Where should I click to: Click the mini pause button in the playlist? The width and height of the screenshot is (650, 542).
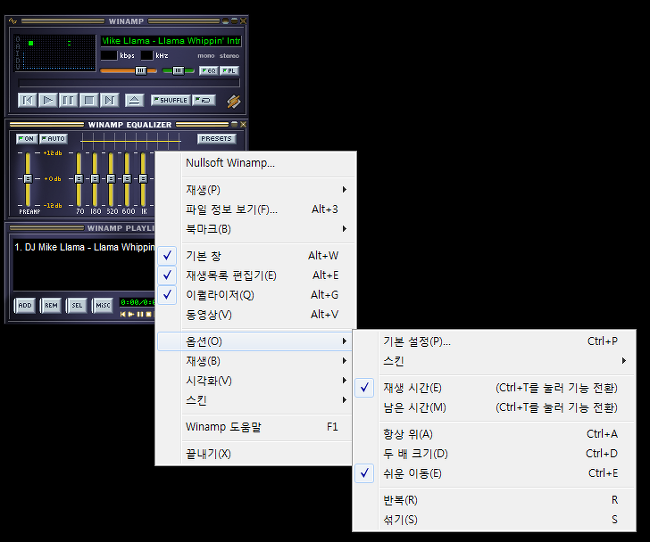click(x=140, y=314)
